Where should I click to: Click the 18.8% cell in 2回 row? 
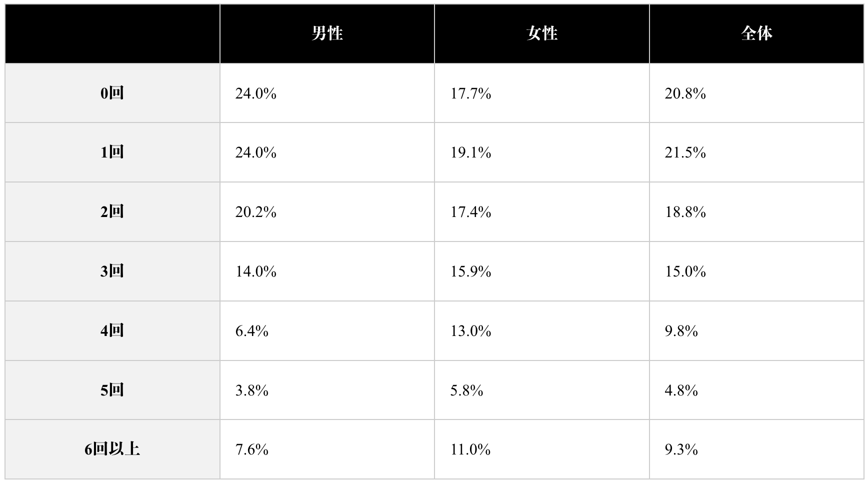pos(685,212)
